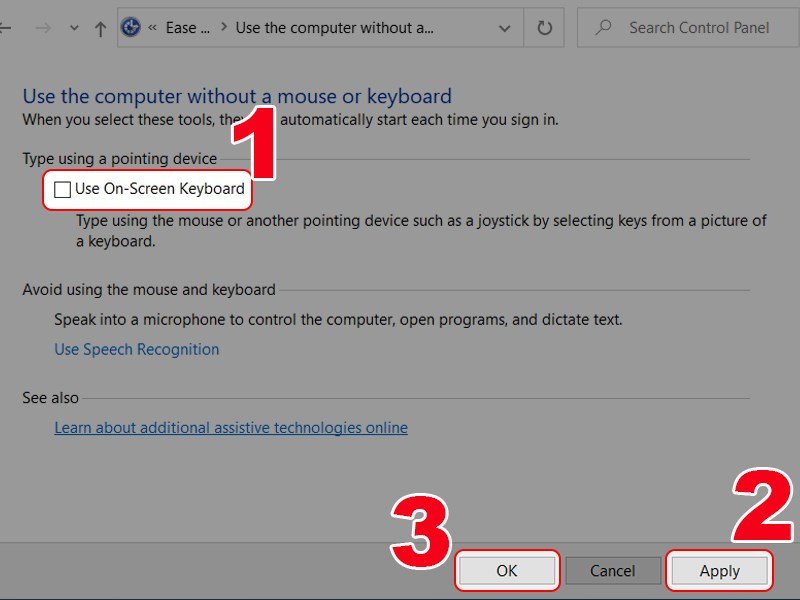Open the recent locations dropdown chevron
The image size is (800, 600).
pyautogui.click(x=74, y=29)
